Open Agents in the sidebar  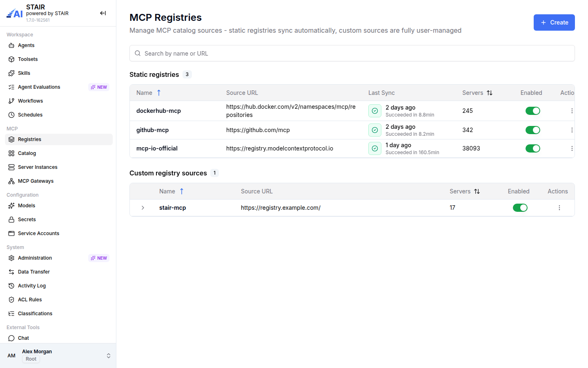click(59, 45)
